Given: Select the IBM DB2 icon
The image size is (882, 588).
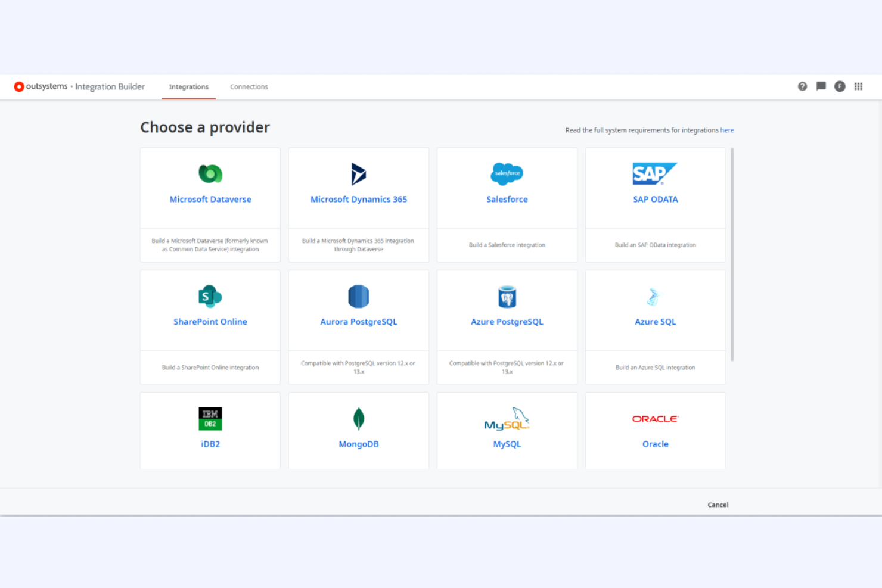Looking at the screenshot, I should [210, 419].
